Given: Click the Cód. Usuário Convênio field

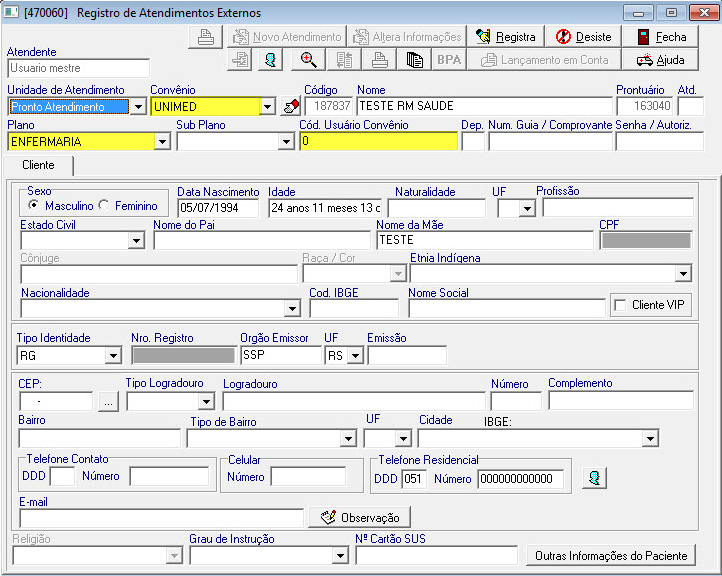Looking at the screenshot, I should 378,141.
